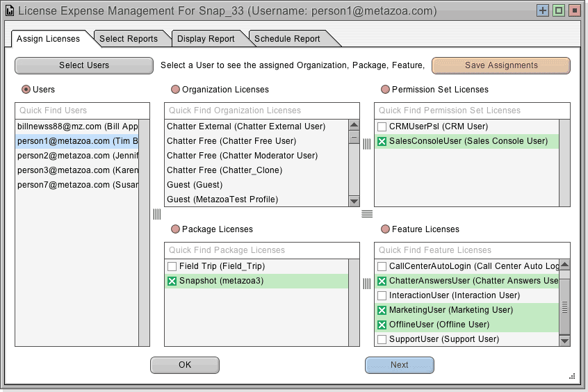The height and width of the screenshot is (392, 588).
Task: Click the Next button
Action: (x=400, y=365)
